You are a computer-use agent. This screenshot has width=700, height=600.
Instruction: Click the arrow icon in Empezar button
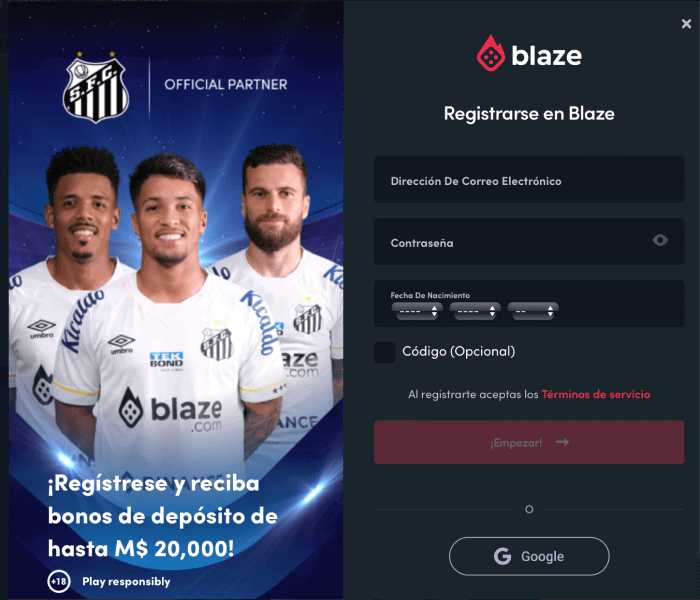[x=562, y=442]
